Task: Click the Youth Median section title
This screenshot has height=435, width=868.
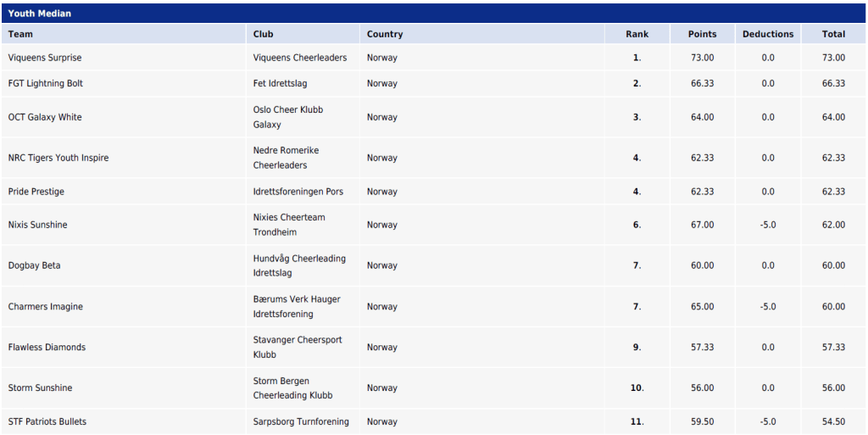Action: [40, 14]
